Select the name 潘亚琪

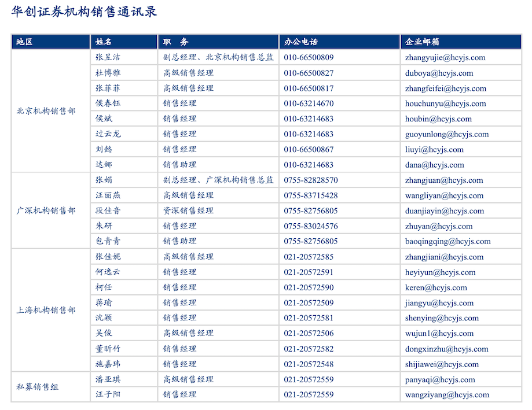[108, 379]
